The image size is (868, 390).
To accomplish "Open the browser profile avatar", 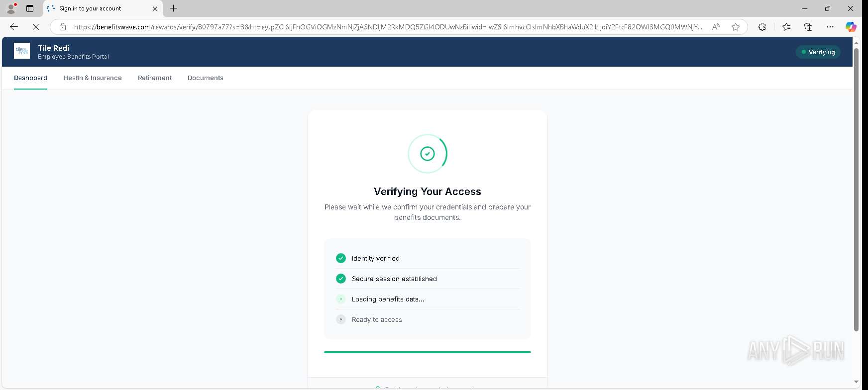I will (11, 8).
